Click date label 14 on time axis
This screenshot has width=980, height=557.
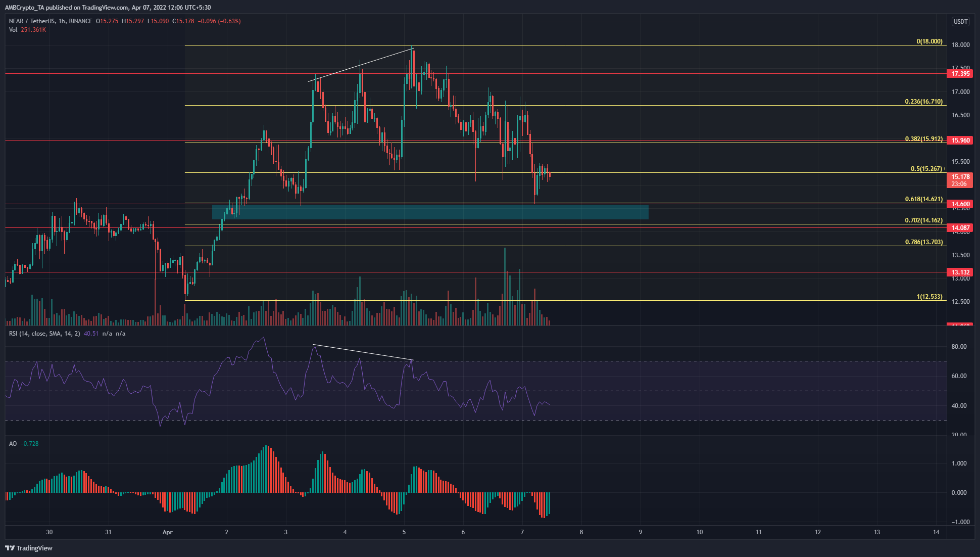tap(936, 532)
